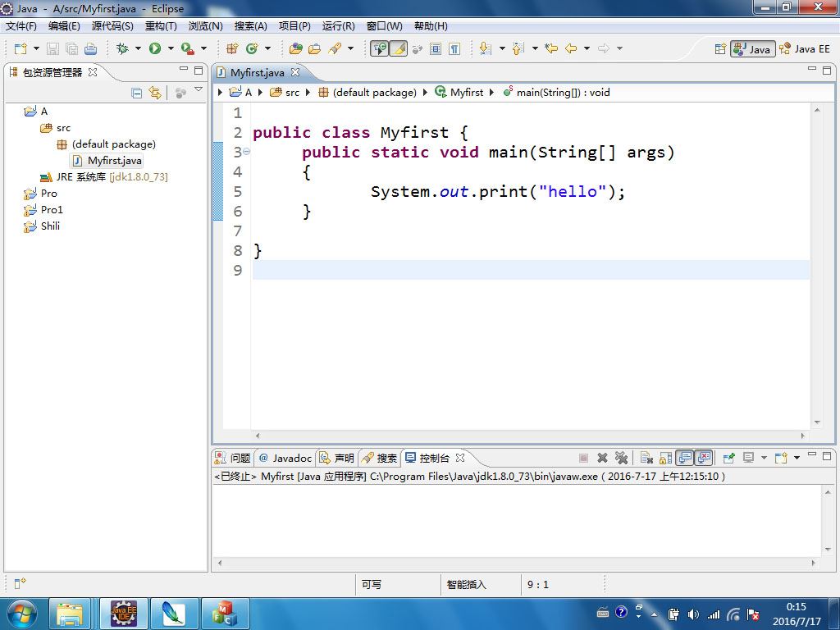Click the fast view icon in status bar
The image size is (840, 630).
pos(20,583)
